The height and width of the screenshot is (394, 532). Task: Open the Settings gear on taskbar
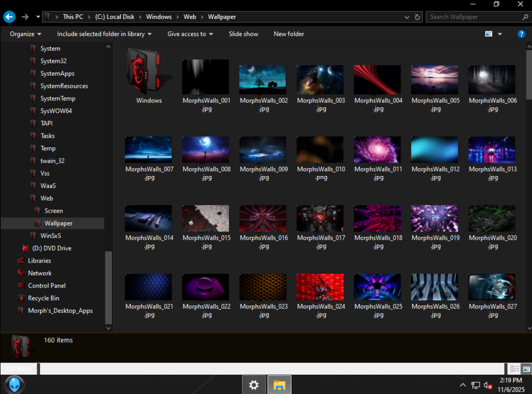(x=254, y=385)
